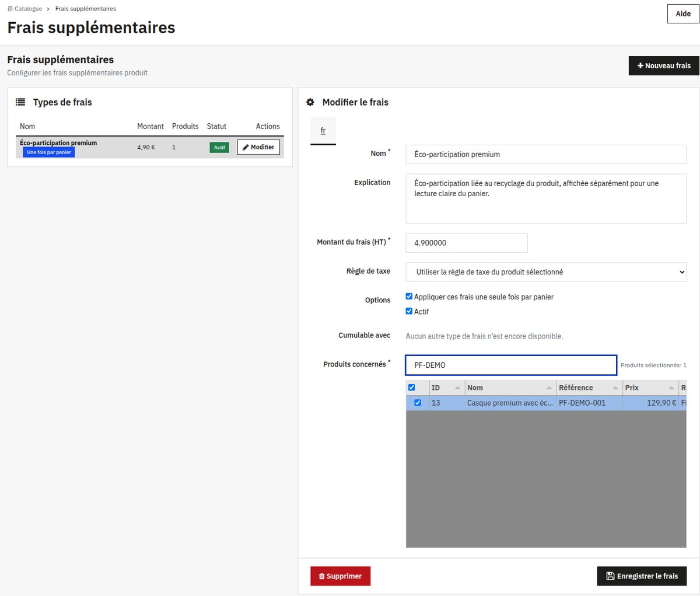Click Modifier for Éco-participation premium
This screenshot has height=596, width=700.
(x=258, y=147)
